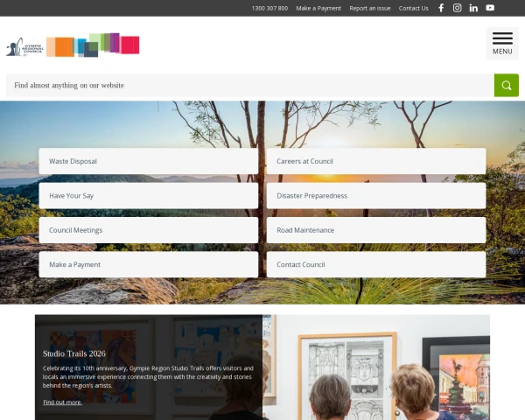Viewport: 525px width, 420px height.
Task: Open the Careers at Council tile
Action: coord(376,161)
